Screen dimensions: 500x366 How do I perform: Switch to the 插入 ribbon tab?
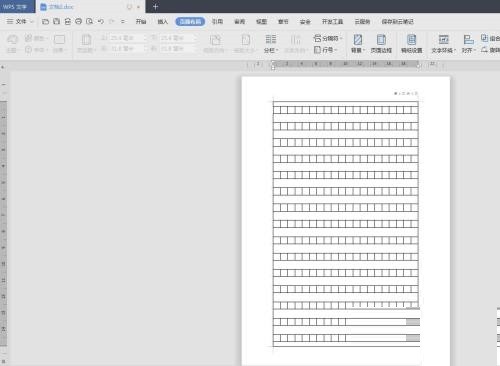163,22
